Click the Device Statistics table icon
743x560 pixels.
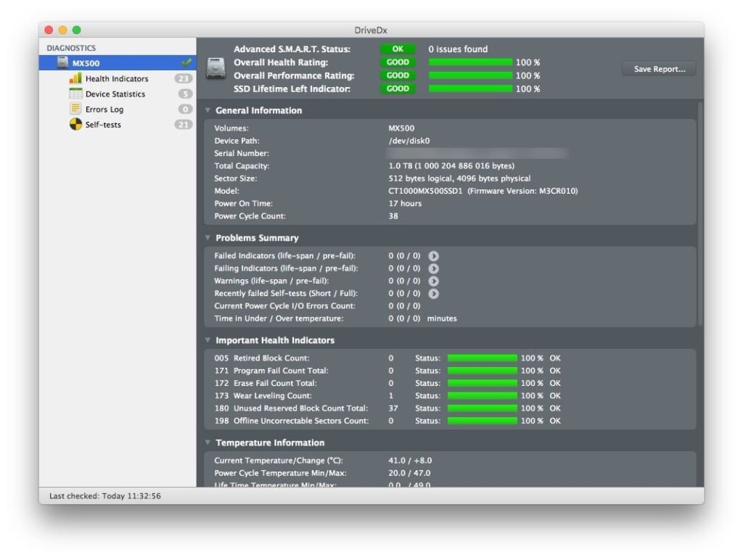[x=75, y=94]
